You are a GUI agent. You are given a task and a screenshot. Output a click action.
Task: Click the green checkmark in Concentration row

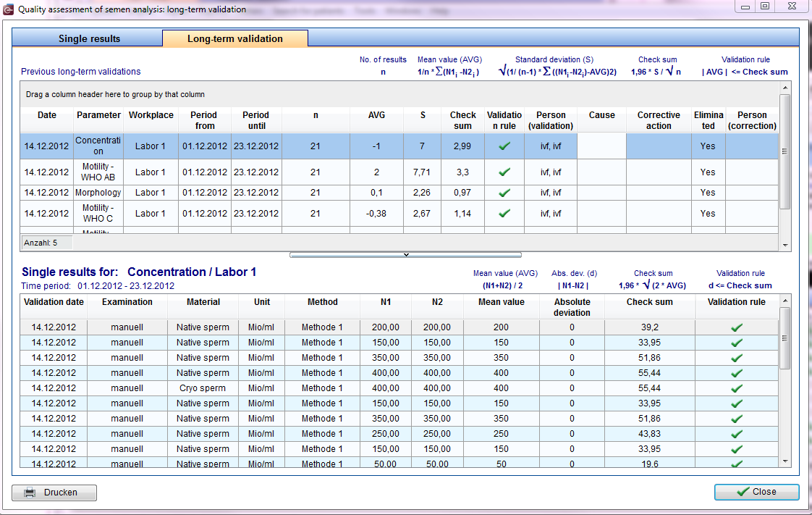[504, 146]
